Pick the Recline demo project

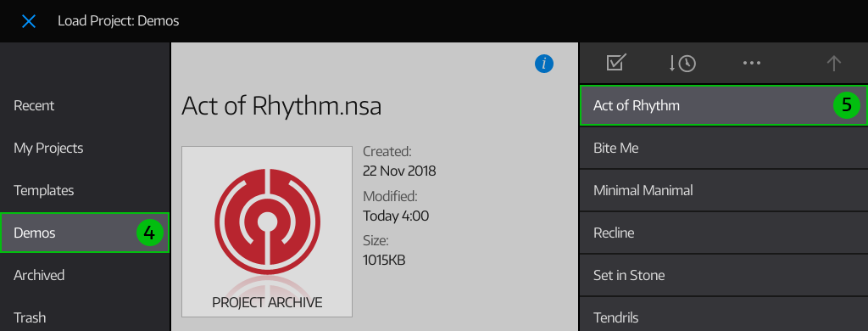(724, 233)
